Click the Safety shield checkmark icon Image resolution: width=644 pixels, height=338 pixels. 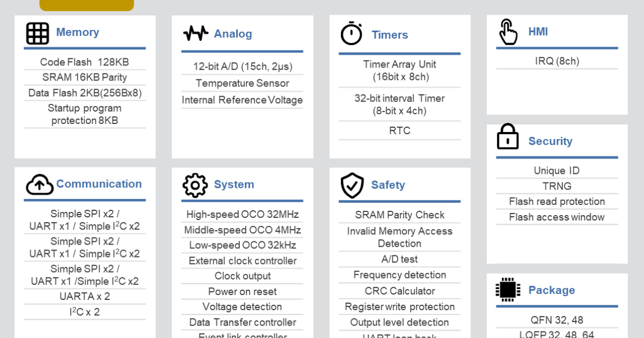352,186
